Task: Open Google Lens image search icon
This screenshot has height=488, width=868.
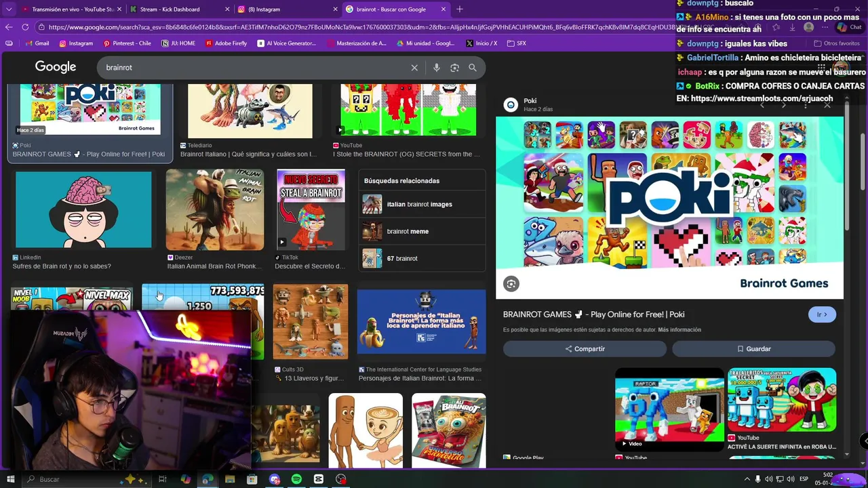Action: tap(454, 68)
